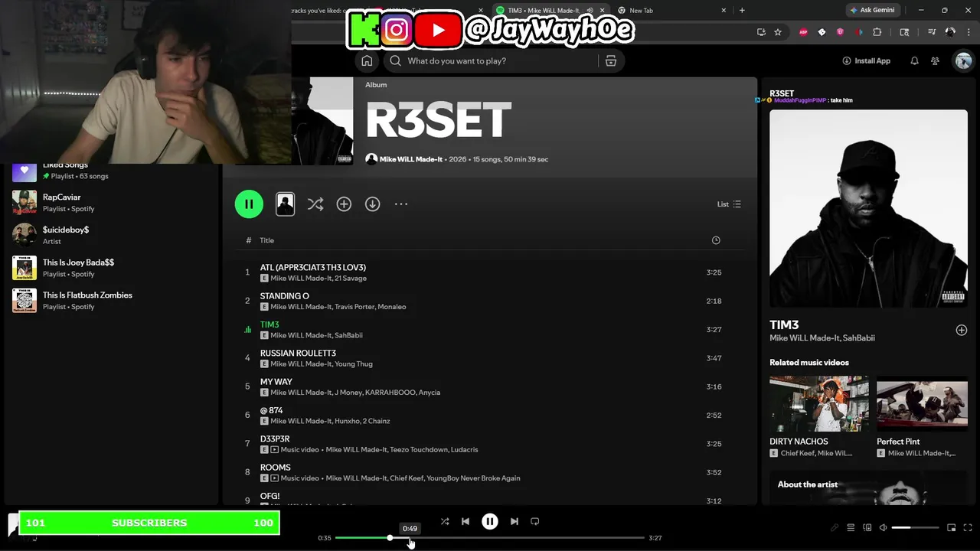This screenshot has height=551, width=980.
Task: Skip to next track
Action: (514, 521)
